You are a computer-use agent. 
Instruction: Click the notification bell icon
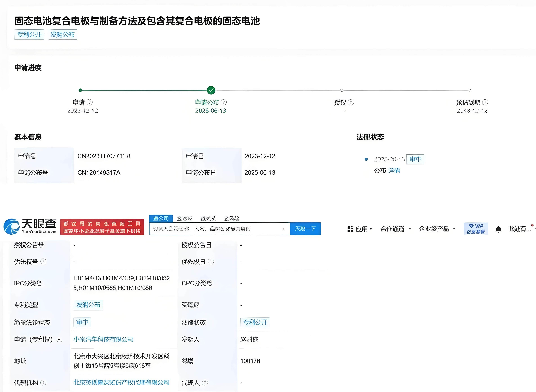(x=498, y=229)
